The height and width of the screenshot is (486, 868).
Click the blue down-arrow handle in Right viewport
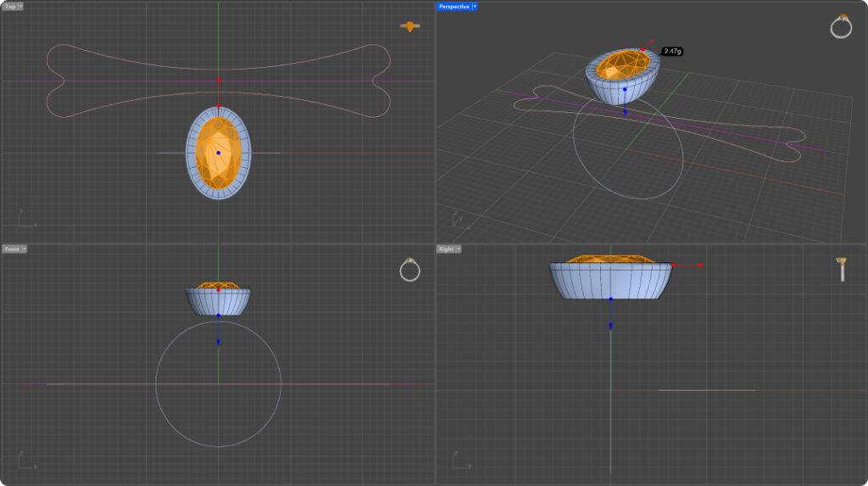click(x=610, y=326)
